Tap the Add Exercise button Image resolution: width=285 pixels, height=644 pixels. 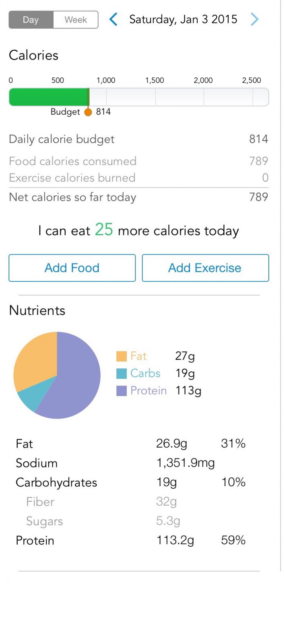click(205, 268)
